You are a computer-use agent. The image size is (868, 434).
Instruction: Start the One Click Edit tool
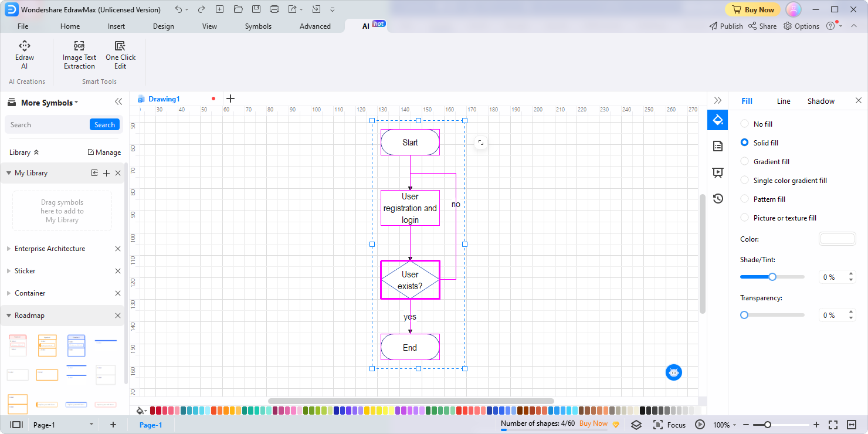(120, 55)
